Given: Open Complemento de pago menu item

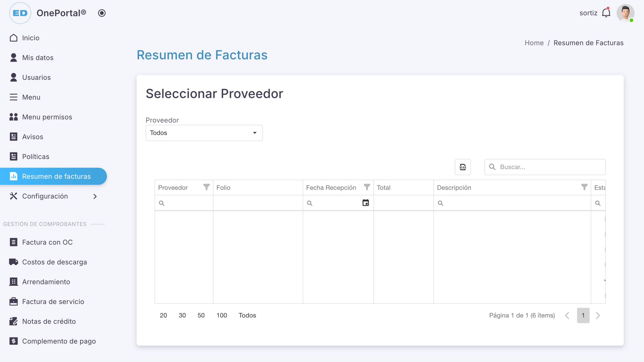Looking at the screenshot, I should tap(59, 341).
